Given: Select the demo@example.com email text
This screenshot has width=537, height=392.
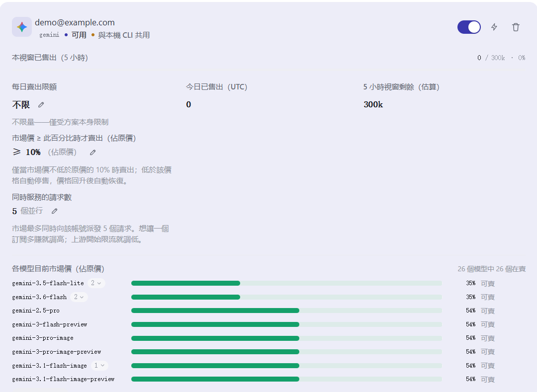Looking at the screenshot, I should [x=75, y=22].
